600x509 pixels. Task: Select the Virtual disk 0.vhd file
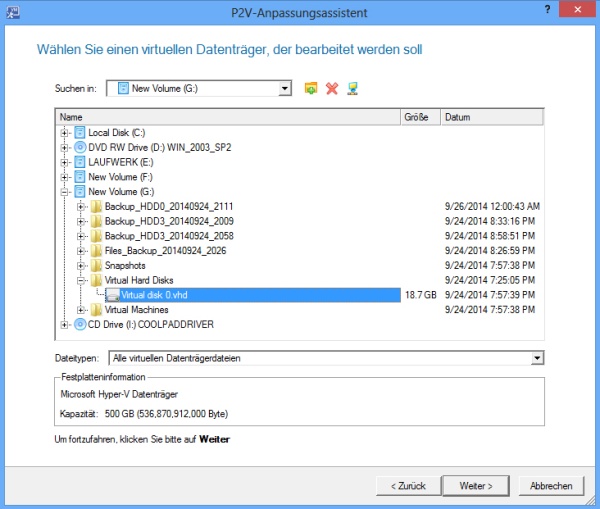[253, 295]
